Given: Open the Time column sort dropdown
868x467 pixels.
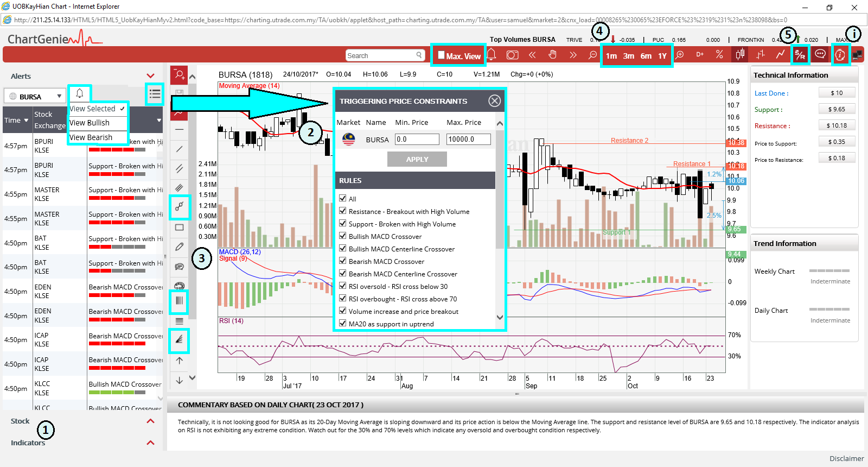Looking at the screenshot, I should 26,120.
